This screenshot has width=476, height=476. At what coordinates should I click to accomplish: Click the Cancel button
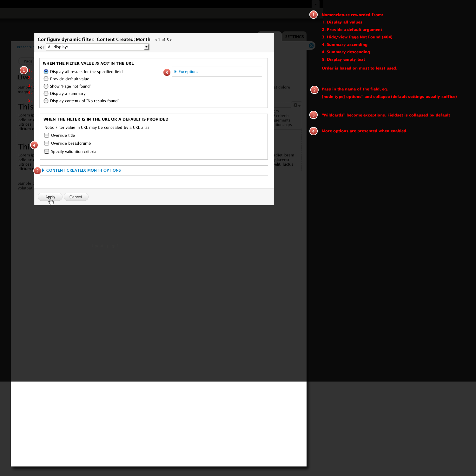[x=76, y=197]
